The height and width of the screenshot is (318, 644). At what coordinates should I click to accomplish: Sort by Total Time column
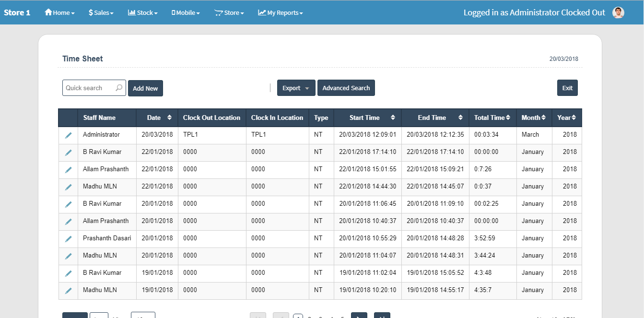508,118
